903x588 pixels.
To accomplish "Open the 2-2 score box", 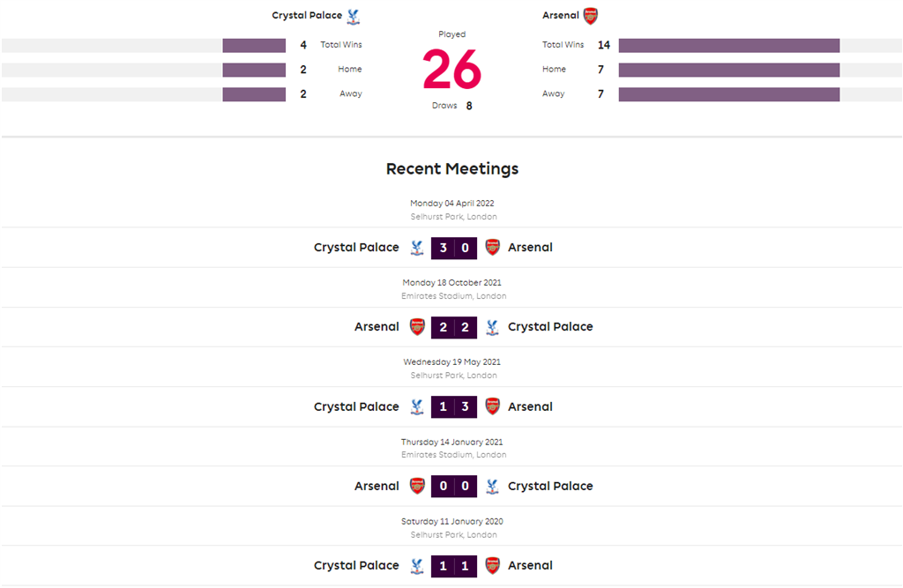I will [x=454, y=327].
